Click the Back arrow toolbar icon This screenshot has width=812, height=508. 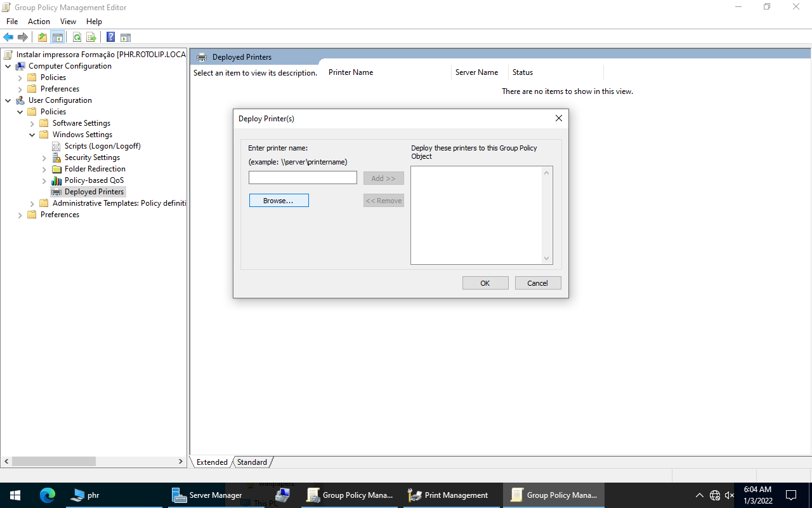coord(8,37)
